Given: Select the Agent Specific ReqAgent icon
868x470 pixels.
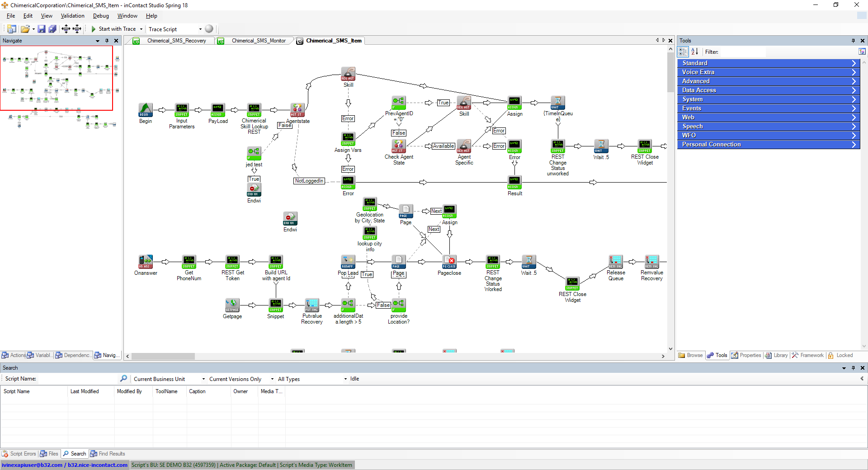Looking at the screenshot, I should tap(464, 146).
